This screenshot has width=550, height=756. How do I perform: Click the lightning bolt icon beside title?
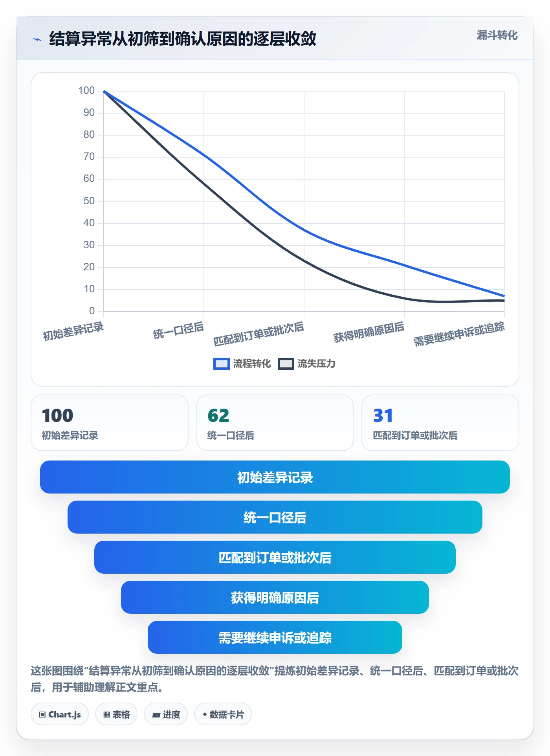point(37,39)
